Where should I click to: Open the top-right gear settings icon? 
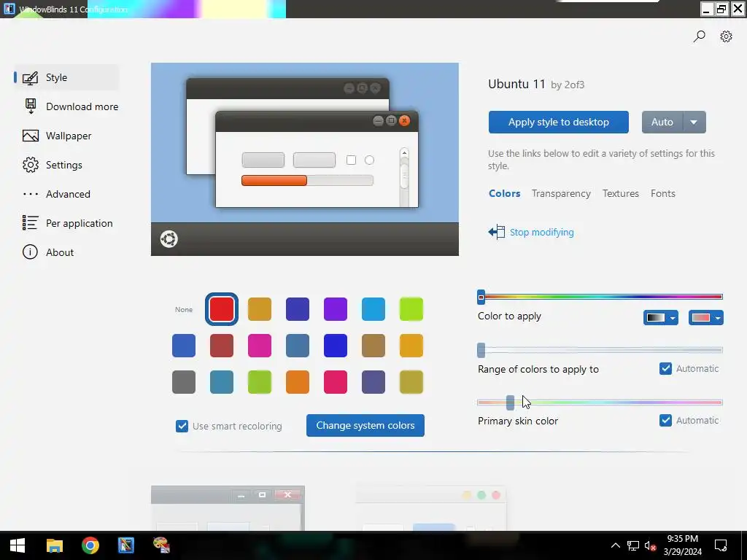coord(726,36)
